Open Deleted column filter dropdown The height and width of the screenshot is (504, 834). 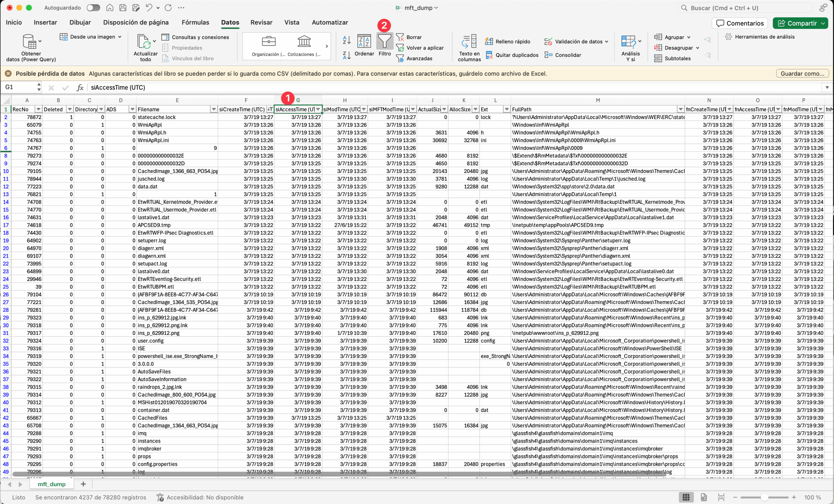[x=70, y=109]
